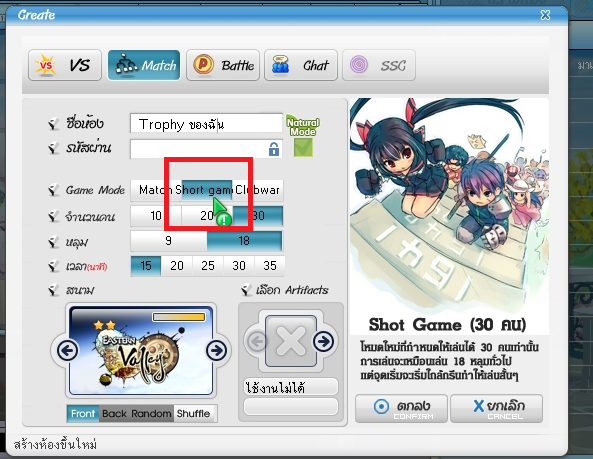This screenshot has width=593, height=459.
Task: Click the Battle P coin icon
Action: (203, 64)
